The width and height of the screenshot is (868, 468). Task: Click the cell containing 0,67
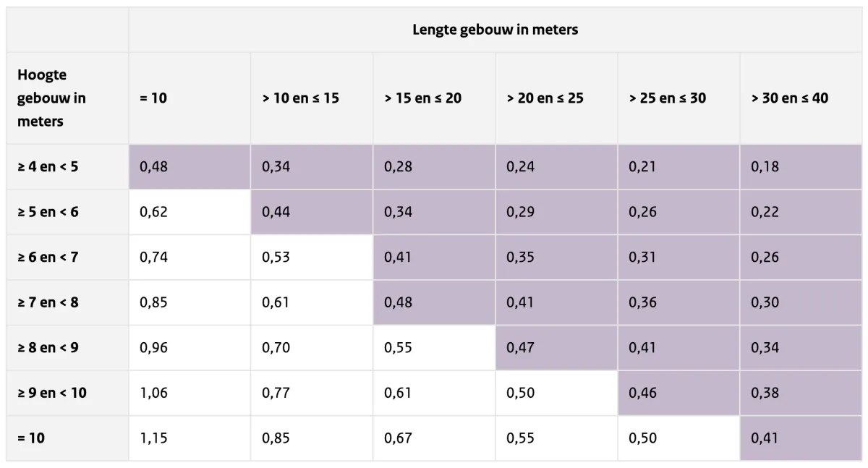pyautogui.click(x=398, y=438)
